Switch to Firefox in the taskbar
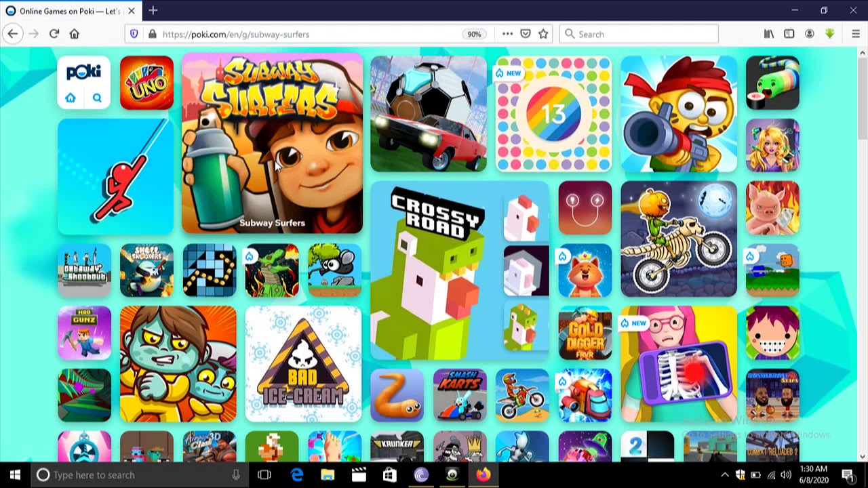 tap(484, 475)
